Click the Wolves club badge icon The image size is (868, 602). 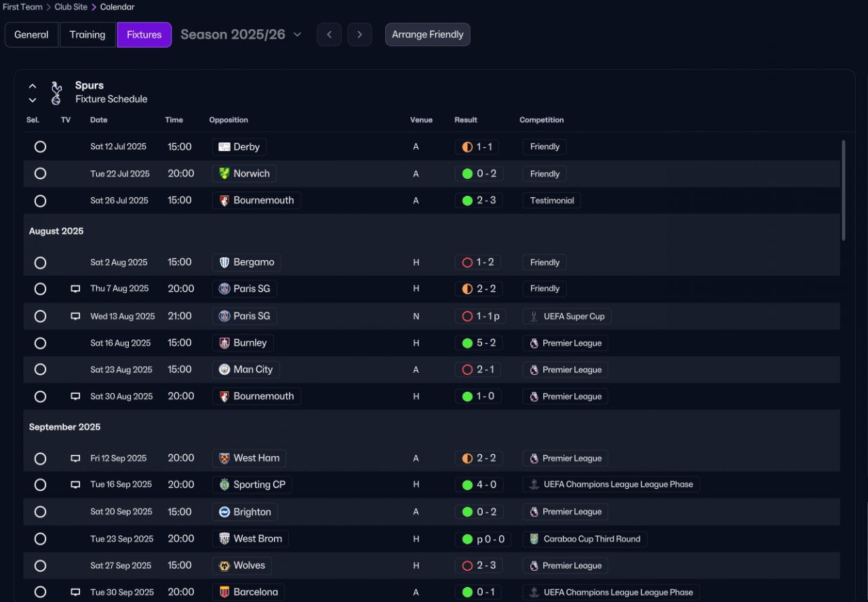[x=224, y=565]
